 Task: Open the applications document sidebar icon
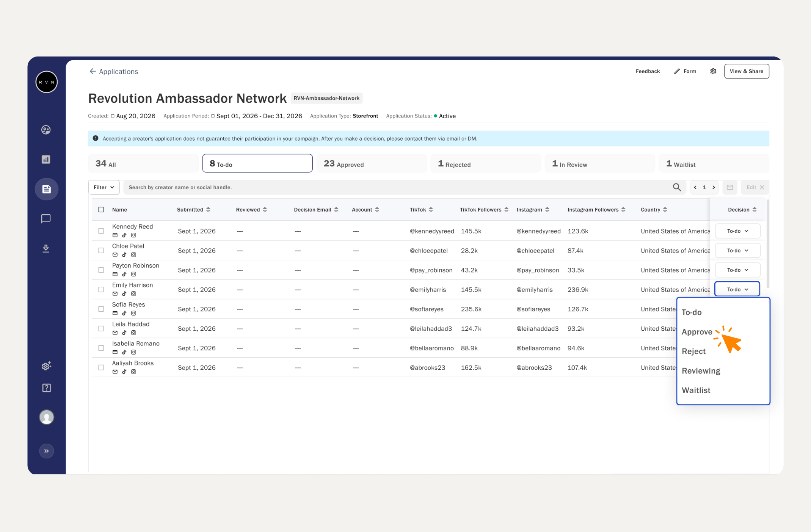[x=47, y=189]
